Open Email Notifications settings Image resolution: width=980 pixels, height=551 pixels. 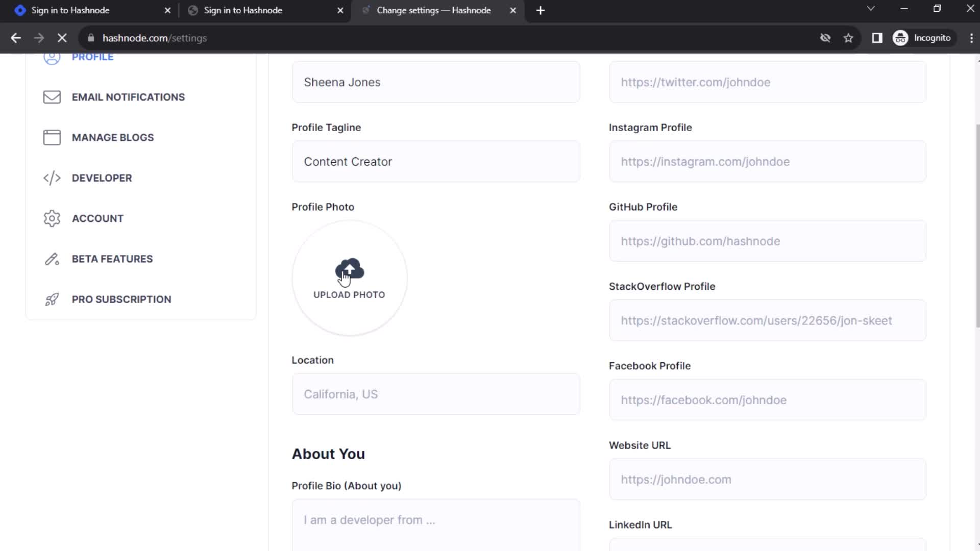tap(128, 97)
